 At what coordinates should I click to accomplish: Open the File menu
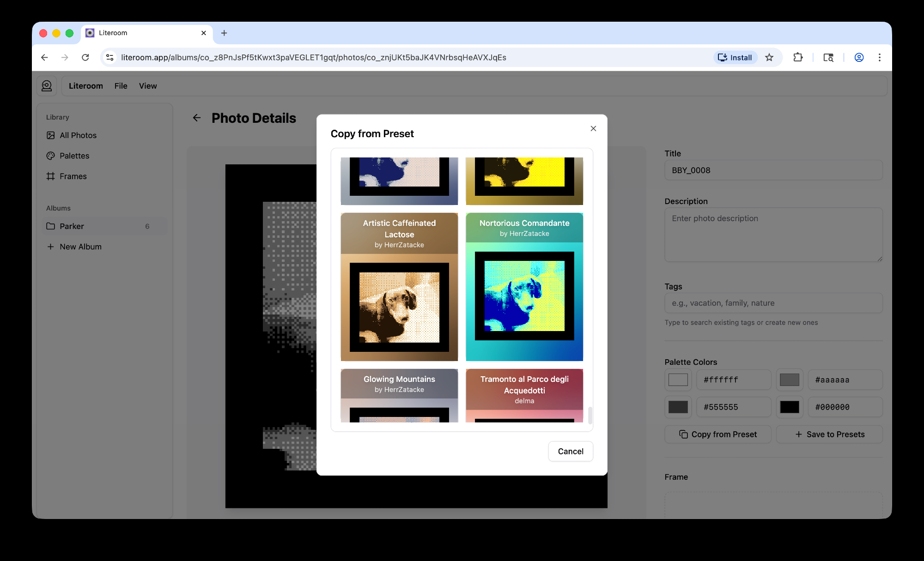pos(121,86)
